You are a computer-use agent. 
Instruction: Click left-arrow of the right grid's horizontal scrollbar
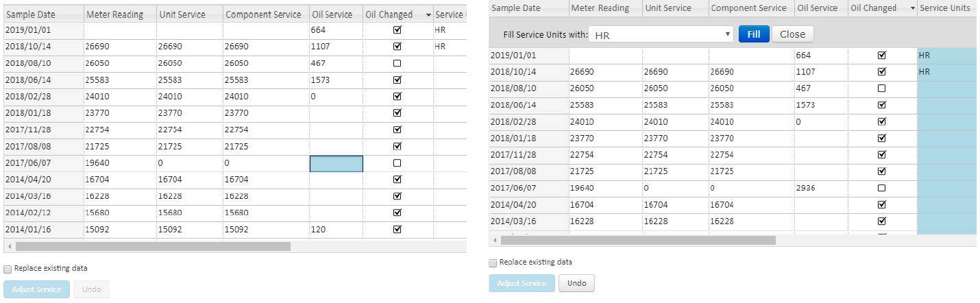coord(495,241)
